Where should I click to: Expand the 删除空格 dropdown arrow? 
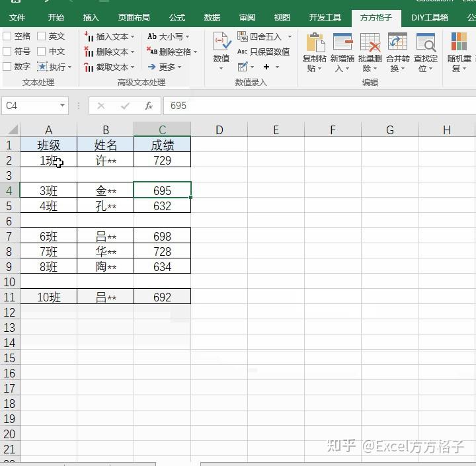pos(195,52)
